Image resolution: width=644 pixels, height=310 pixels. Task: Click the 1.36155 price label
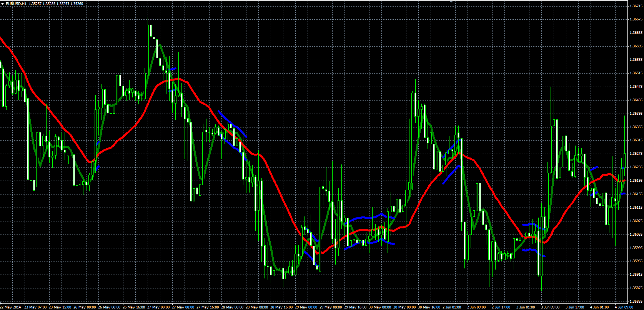tap(636, 194)
